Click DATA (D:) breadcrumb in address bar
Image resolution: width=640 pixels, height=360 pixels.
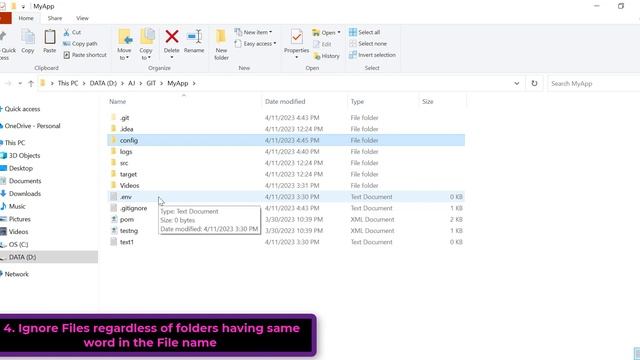coord(103,83)
